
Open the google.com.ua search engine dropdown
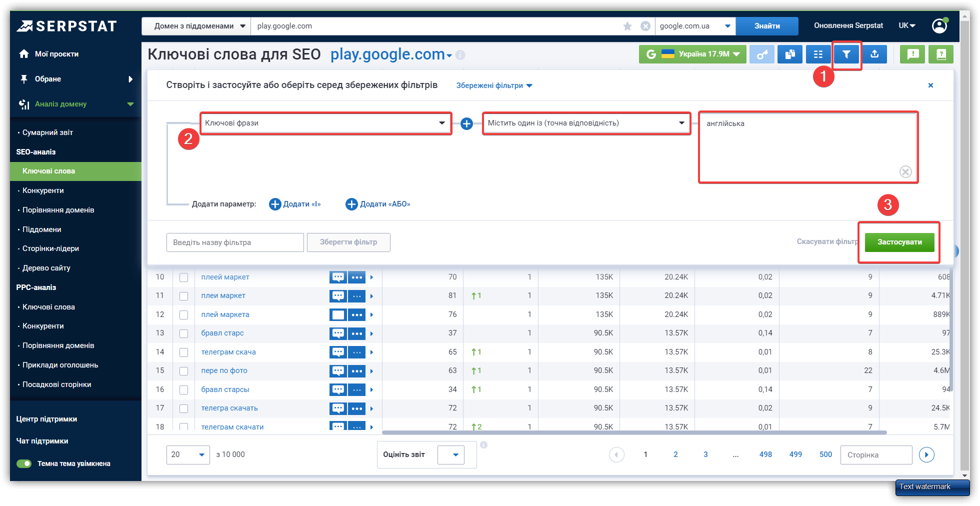coord(694,26)
